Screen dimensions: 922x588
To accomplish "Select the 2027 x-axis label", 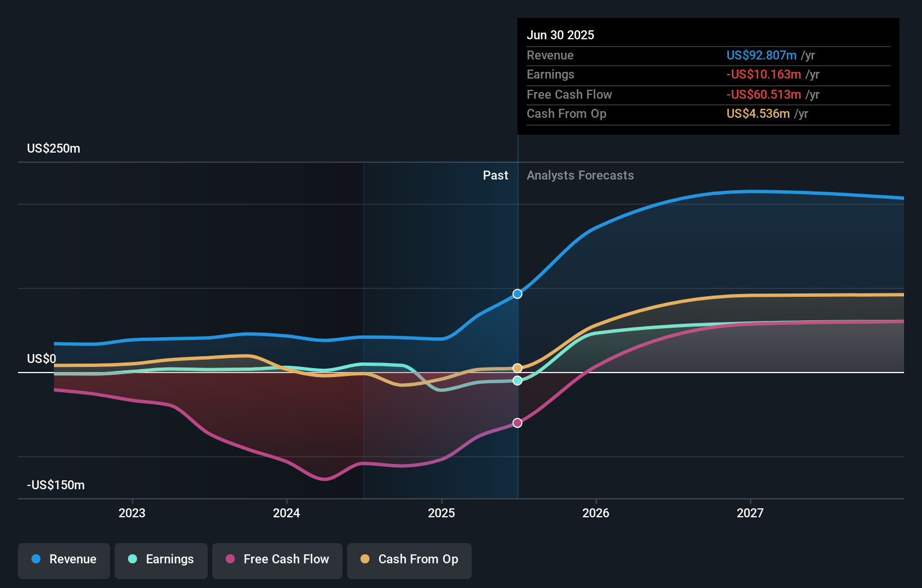I will 750,513.
